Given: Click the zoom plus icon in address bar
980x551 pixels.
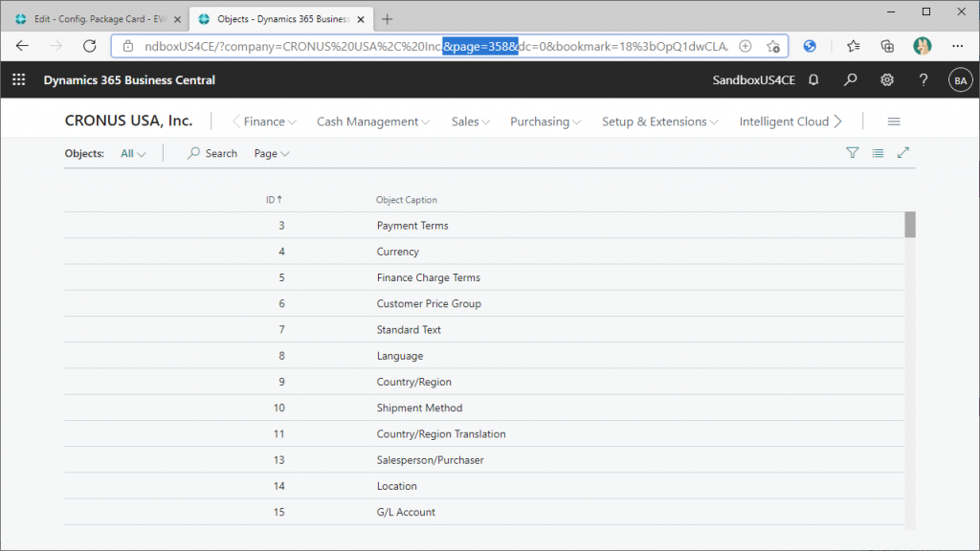Looking at the screenshot, I should pyautogui.click(x=745, y=46).
